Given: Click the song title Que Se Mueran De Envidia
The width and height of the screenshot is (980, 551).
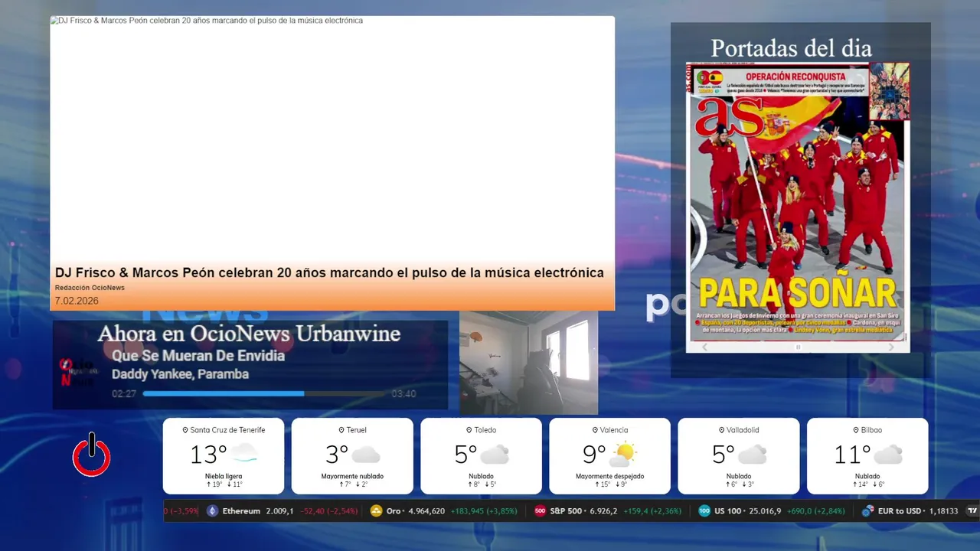Looking at the screenshot, I should pos(198,356).
